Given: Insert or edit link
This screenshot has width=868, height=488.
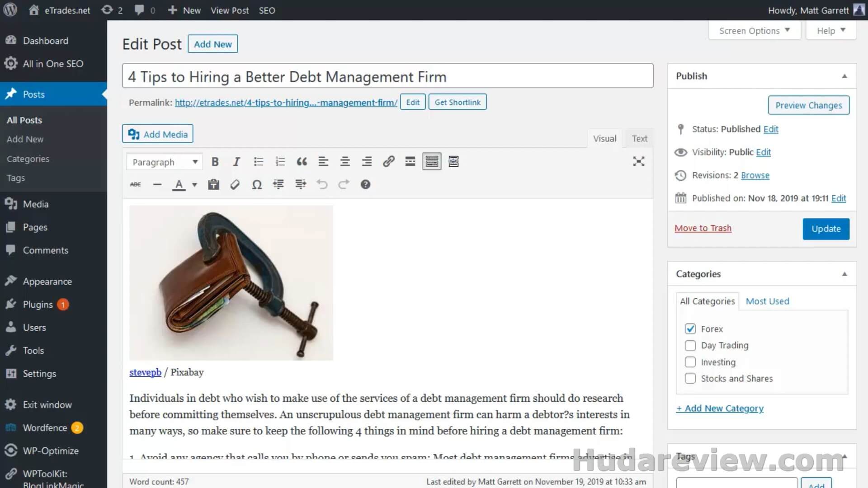Looking at the screenshot, I should (388, 162).
